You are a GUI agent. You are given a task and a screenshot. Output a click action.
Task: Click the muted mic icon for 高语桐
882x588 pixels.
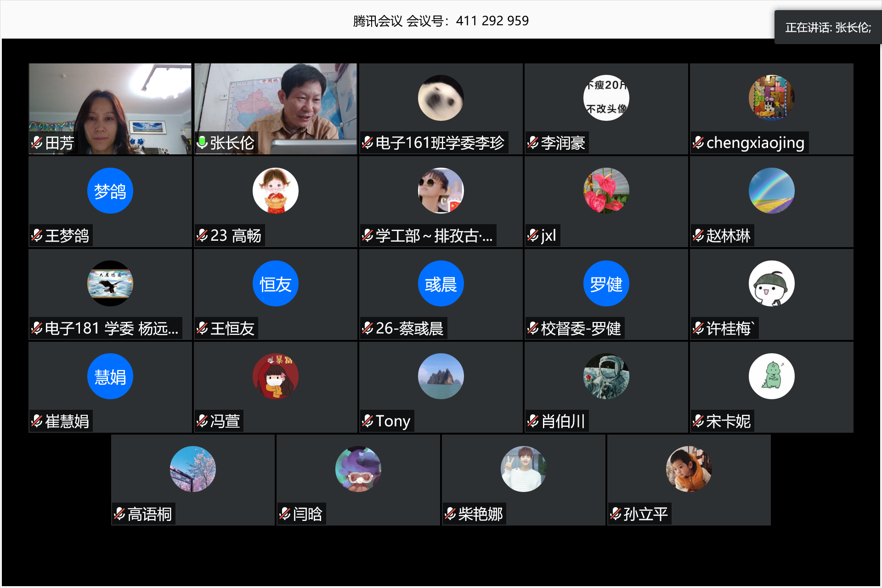click(x=119, y=514)
